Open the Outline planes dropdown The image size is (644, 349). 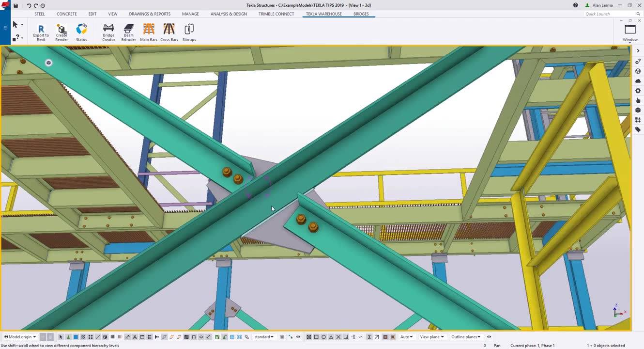click(x=466, y=337)
